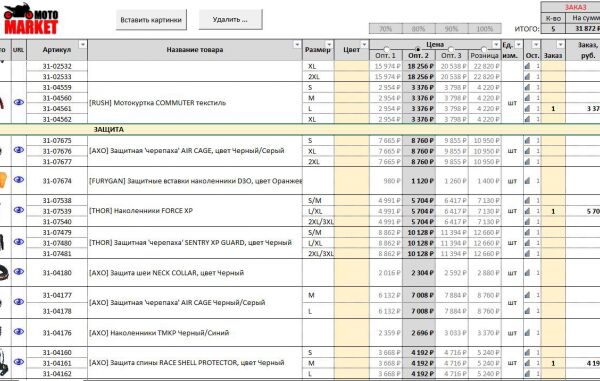Open eye icon for THOR Наколенники FORCE XP
The height and width of the screenshot is (381, 600).
click(19, 210)
